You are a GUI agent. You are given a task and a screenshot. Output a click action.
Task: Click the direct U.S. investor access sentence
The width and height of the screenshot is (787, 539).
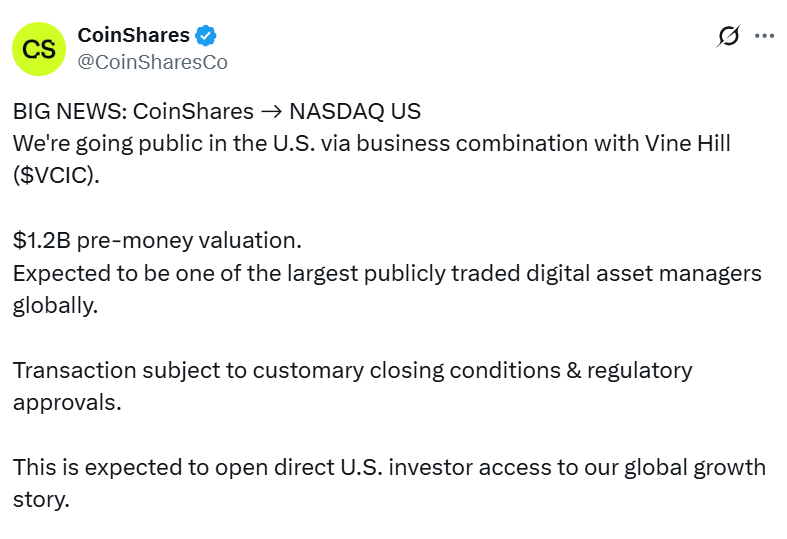coord(389,483)
